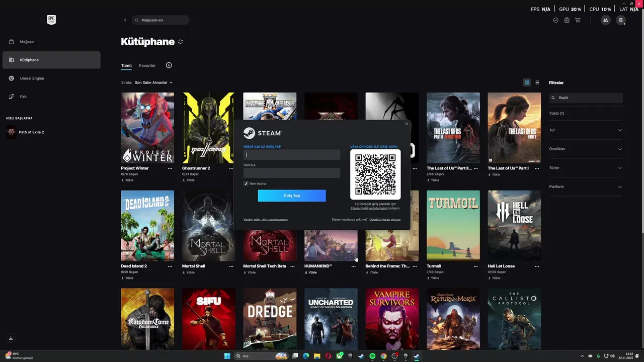The width and height of the screenshot is (644, 362).
Task: Expand the Tür filter section
Action: pyautogui.click(x=586, y=130)
